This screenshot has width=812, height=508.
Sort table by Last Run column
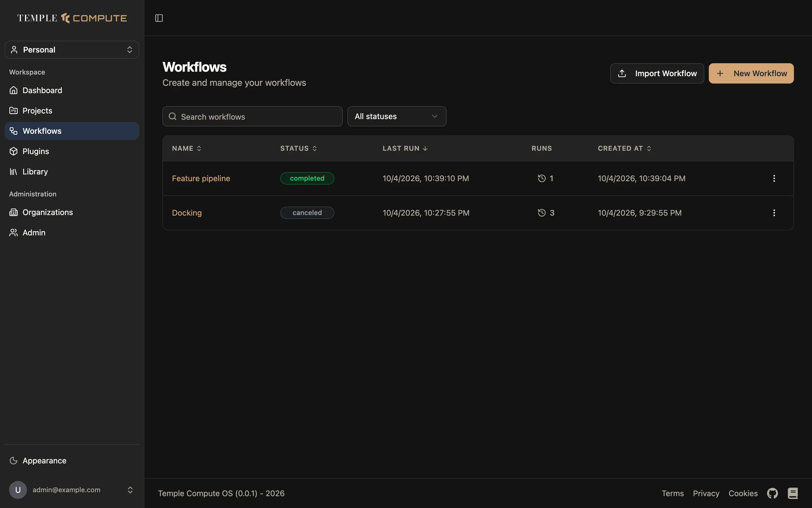click(x=405, y=148)
